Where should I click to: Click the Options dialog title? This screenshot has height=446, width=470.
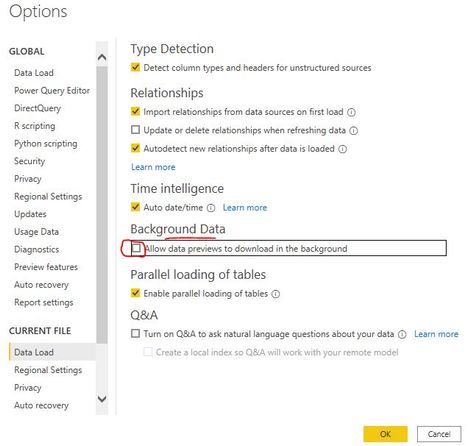point(38,12)
